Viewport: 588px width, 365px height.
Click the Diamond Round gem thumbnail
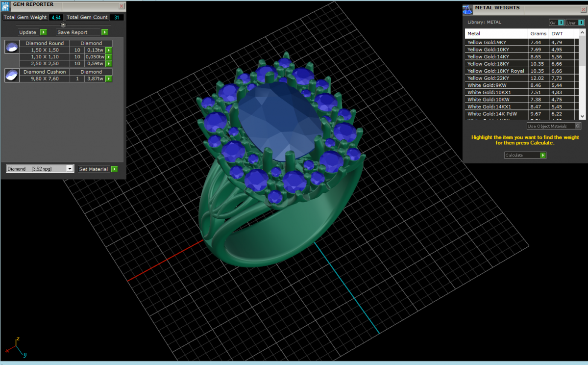12,47
